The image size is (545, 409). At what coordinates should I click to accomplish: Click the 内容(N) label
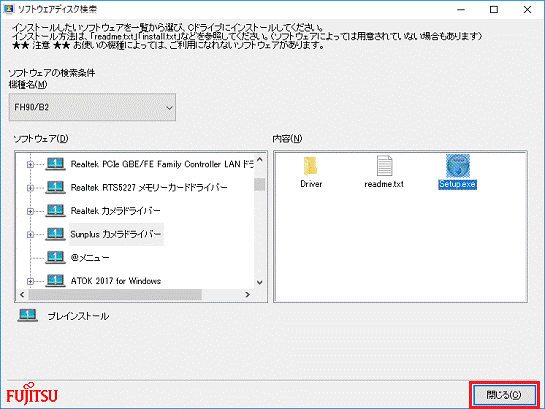[x=287, y=139]
